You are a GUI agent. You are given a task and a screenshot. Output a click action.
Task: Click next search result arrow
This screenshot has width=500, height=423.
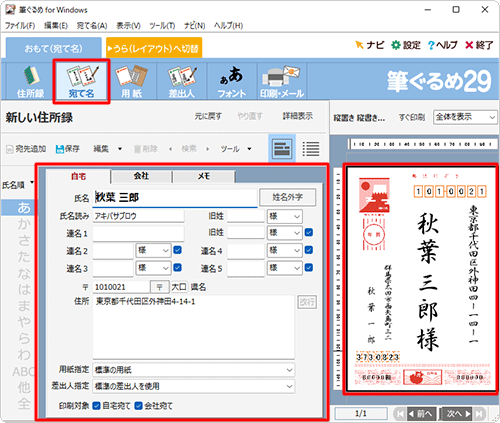208,149
